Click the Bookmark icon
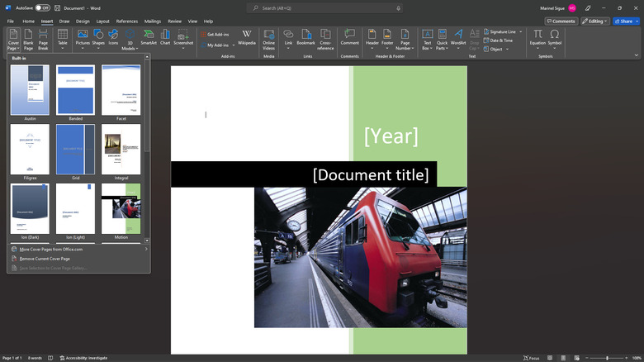The image size is (644, 362). pyautogui.click(x=305, y=37)
